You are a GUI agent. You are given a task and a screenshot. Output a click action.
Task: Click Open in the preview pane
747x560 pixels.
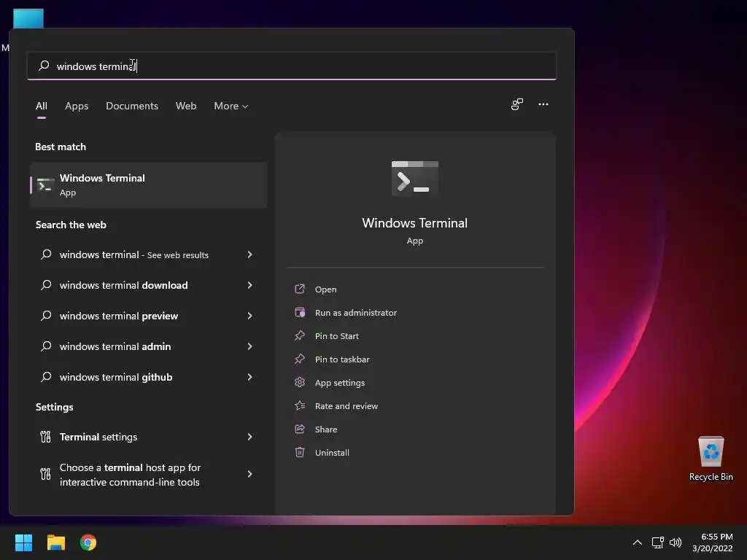click(x=325, y=289)
